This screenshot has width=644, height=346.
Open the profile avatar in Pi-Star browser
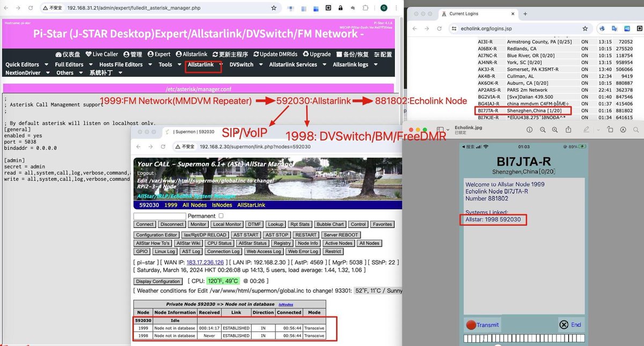(383, 9)
